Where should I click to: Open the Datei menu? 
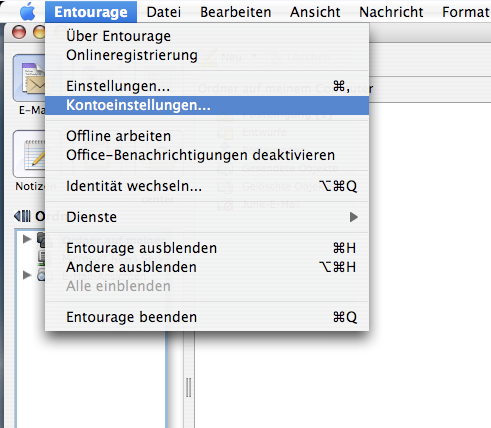[x=164, y=12]
